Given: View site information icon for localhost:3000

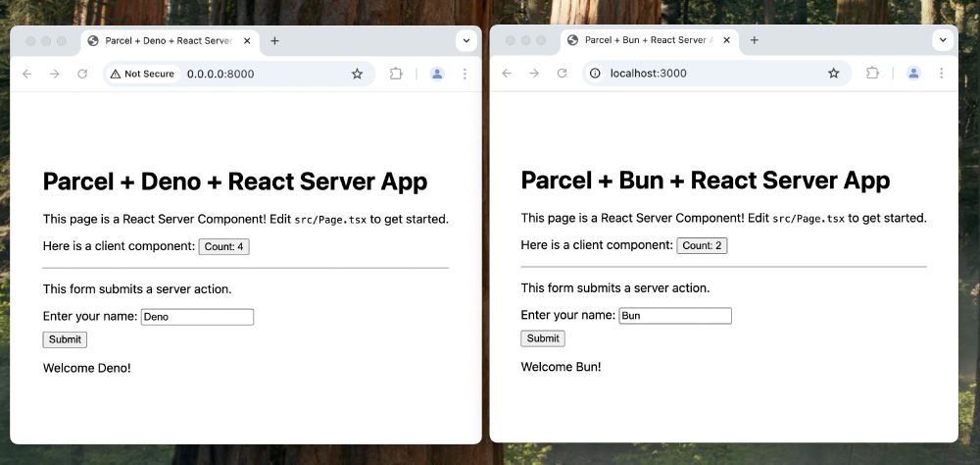Looking at the screenshot, I should point(595,74).
